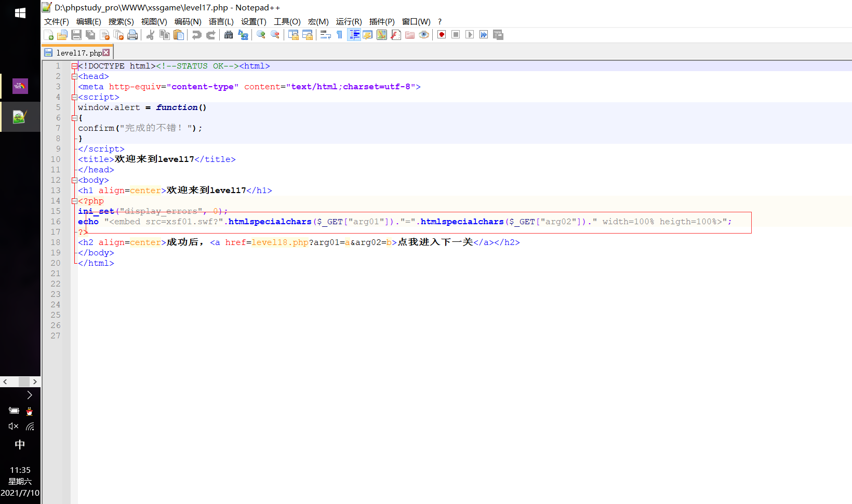Expand hidden tray icons chevron

click(x=30, y=395)
